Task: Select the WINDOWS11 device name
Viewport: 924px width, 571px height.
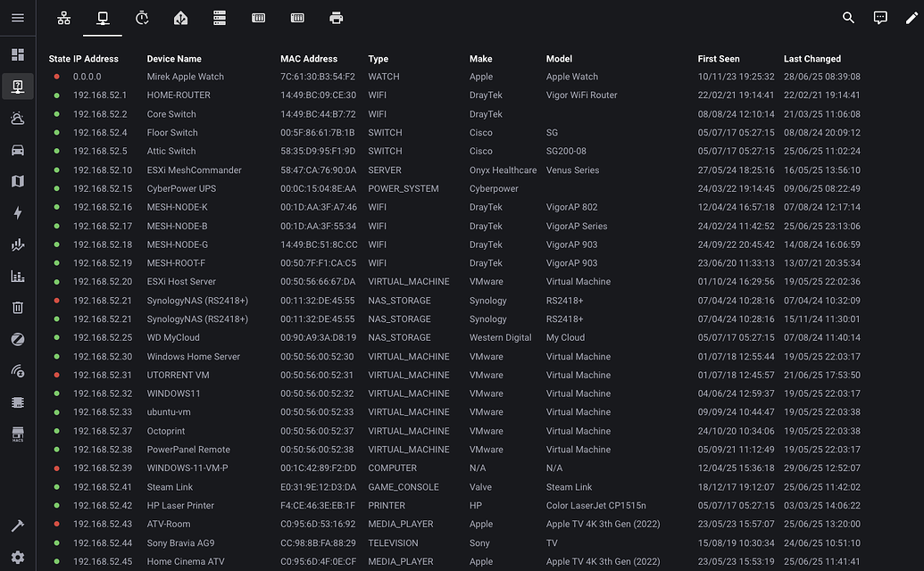Action: point(173,393)
